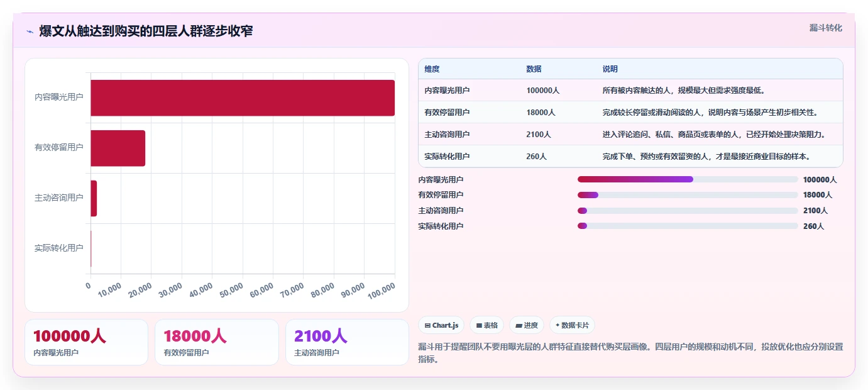
Task: Click the 有效停留用户 progress bar showing 18000人
Action: click(x=688, y=195)
